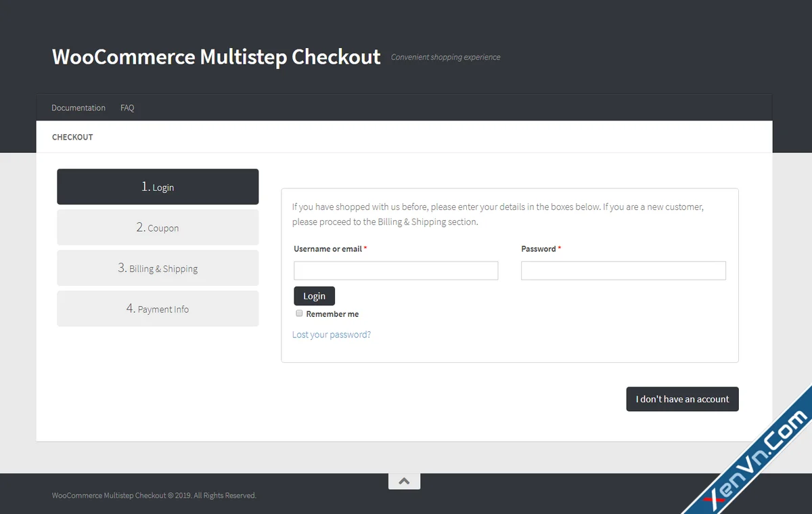812x514 pixels.
Task: Click the CHECKOUT page heading
Action: coord(72,137)
